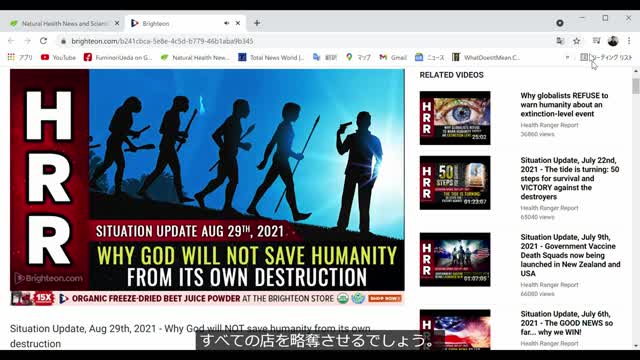Click the '36860 views' text
This screenshot has height=360, width=640.
coord(537,134)
